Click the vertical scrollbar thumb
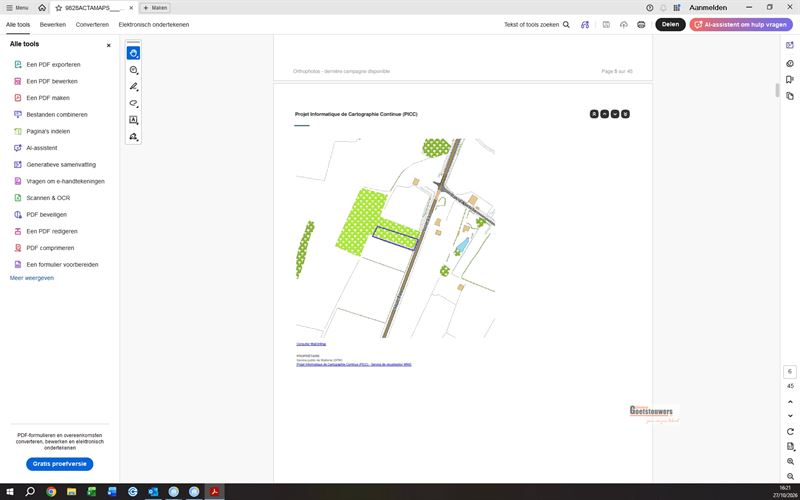 point(777,90)
